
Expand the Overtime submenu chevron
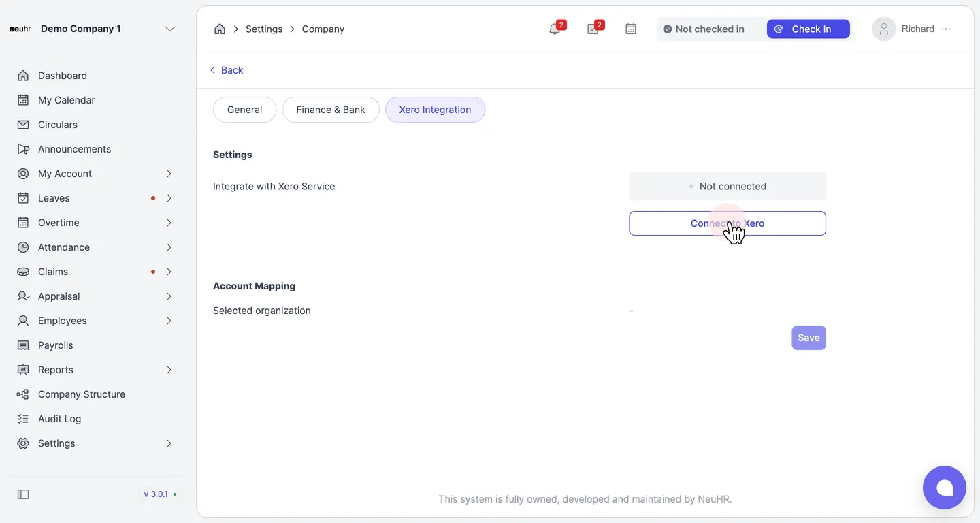(169, 223)
